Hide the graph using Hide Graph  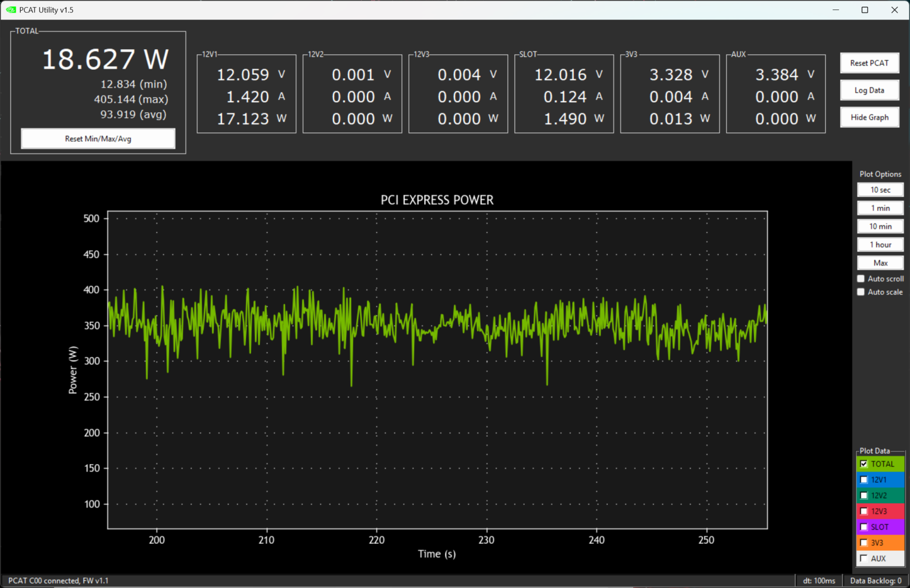(x=869, y=117)
